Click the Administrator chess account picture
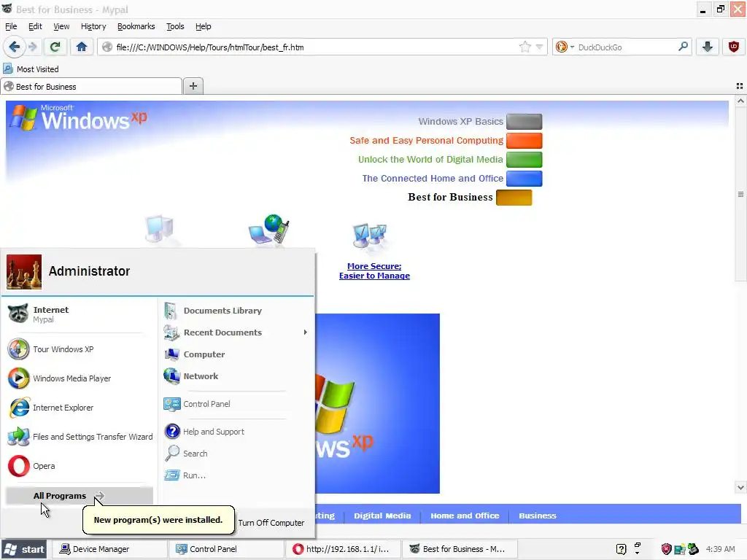Image resolution: width=747 pixels, height=560 pixels. coord(24,272)
